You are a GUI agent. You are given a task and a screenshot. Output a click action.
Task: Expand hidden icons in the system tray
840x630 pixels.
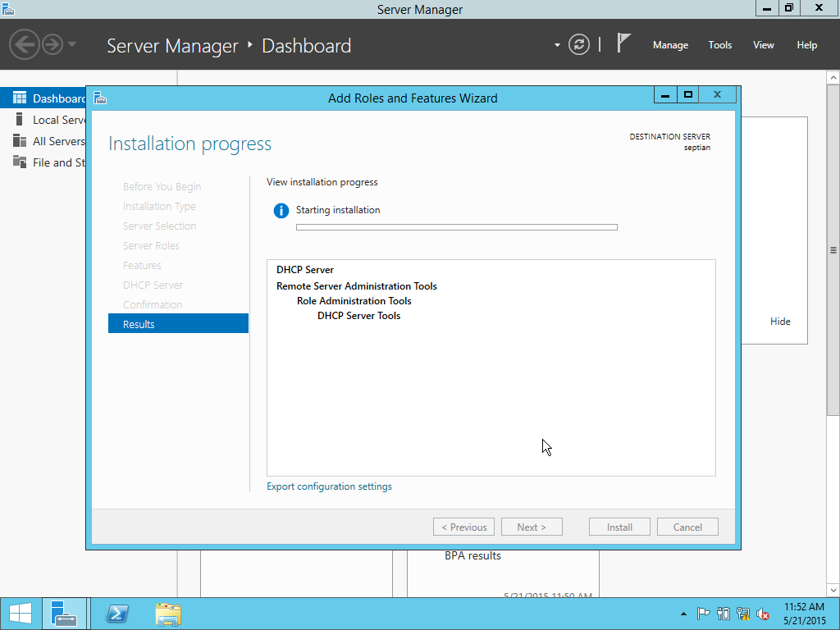683,613
